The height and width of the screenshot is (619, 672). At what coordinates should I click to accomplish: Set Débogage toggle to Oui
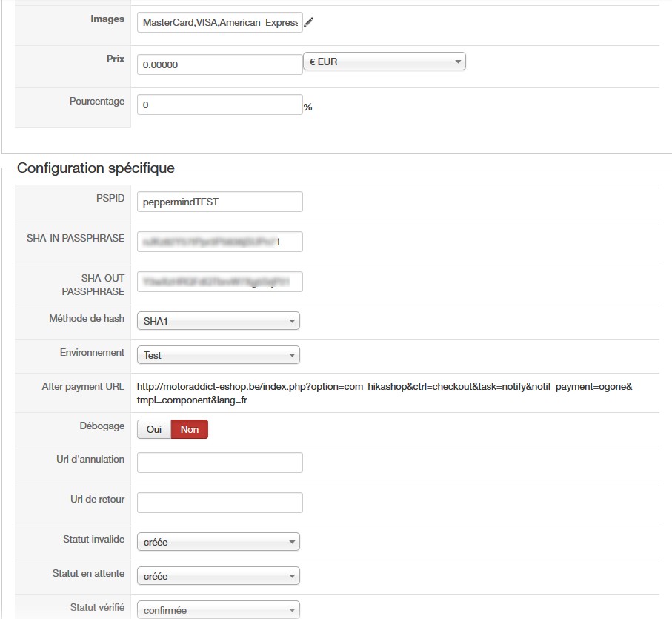click(154, 429)
